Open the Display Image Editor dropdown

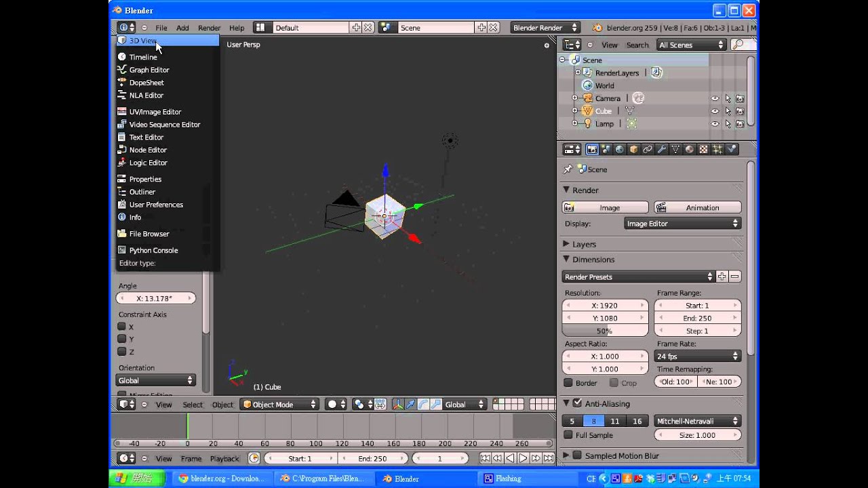pos(682,224)
